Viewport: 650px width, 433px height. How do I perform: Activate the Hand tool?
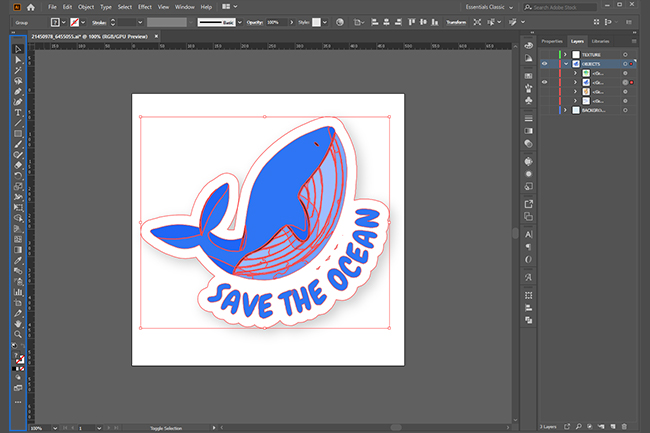click(18, 324)
